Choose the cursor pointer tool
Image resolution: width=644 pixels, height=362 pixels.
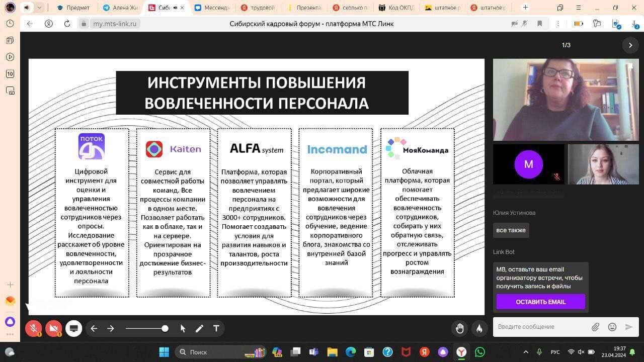click(183, 328)
